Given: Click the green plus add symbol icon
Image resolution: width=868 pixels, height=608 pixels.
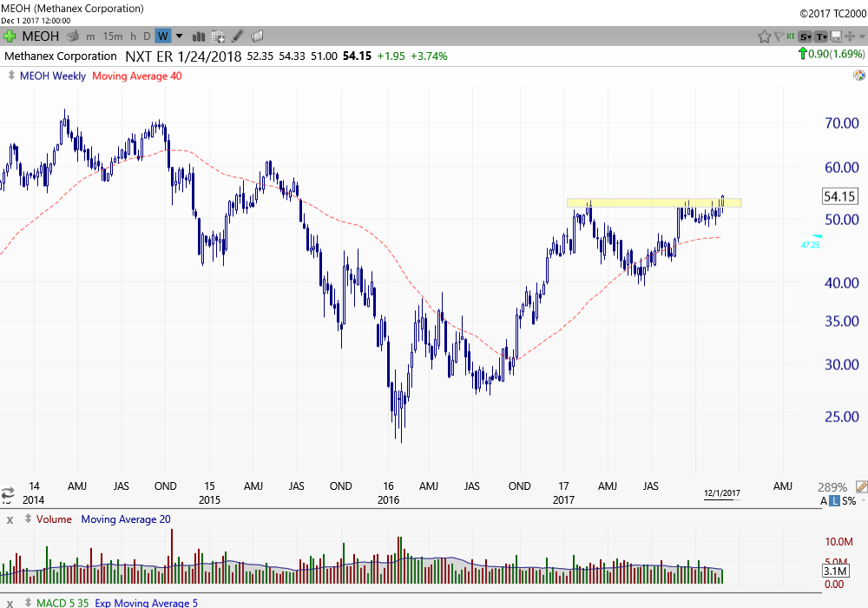Looking at the screenshot, I should 10,36.
